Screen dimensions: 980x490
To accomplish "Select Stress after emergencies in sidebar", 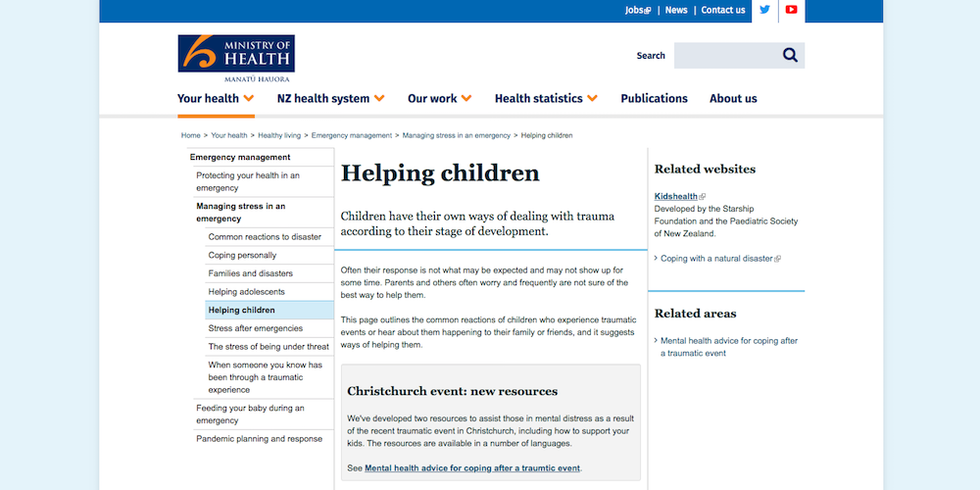I will [255, 328].
